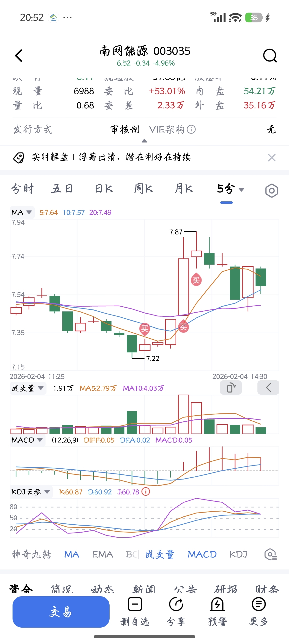Tap 内盘 value 54.21万
289x644 pixels.
tap(259, 91)
